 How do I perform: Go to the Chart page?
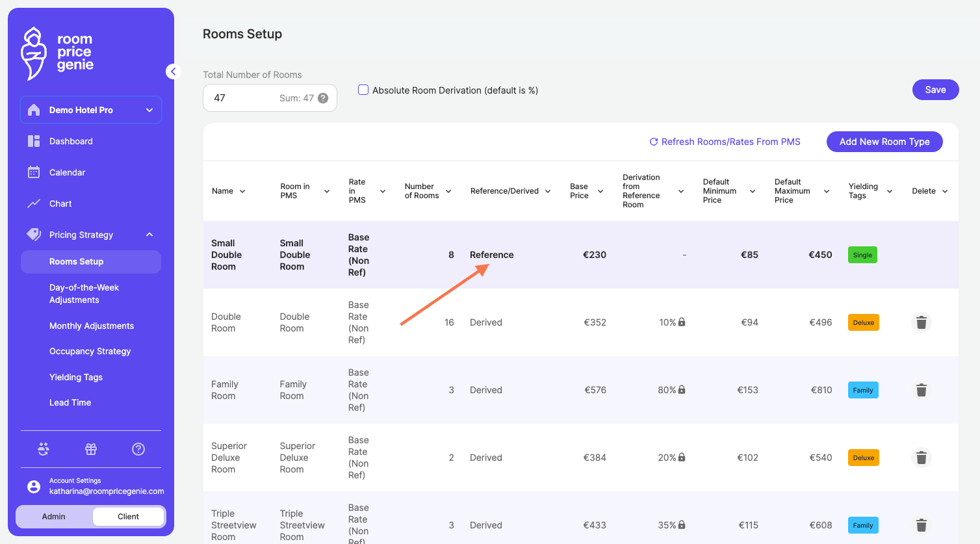point(60,203)
